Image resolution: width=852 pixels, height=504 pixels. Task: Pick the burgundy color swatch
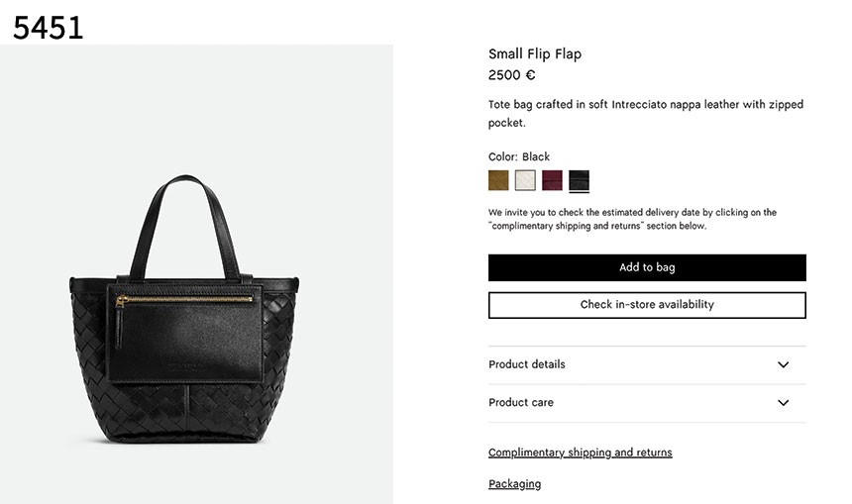click(552, 180)
